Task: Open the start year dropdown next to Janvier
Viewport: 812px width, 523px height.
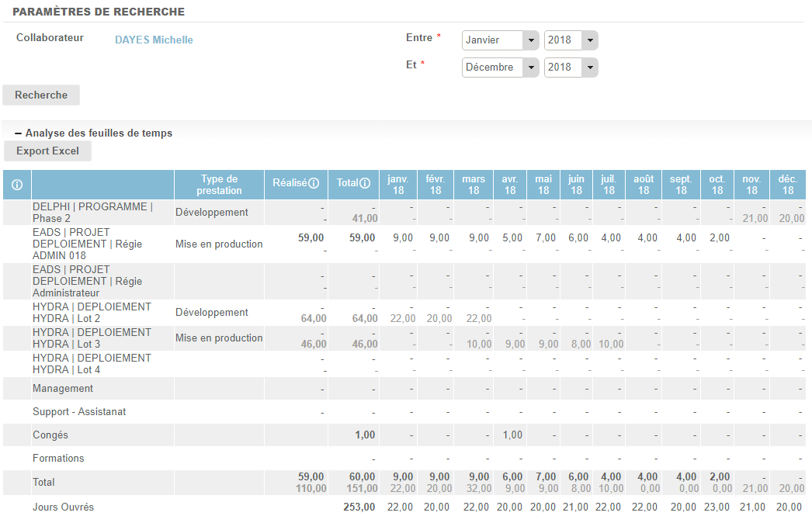Action: [571, 40]
